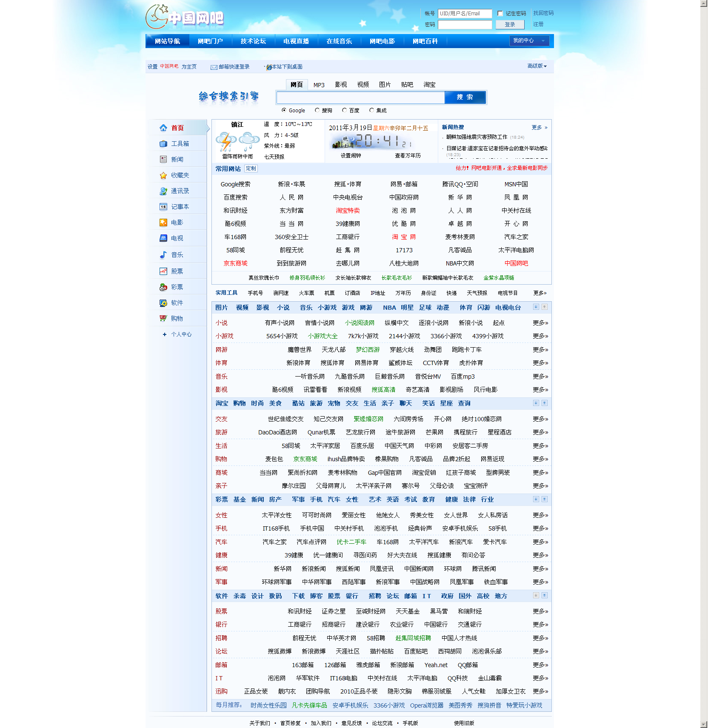Click the scrollbar down arrow
This screenshot has width=708, height=728.
pos(704,725)
